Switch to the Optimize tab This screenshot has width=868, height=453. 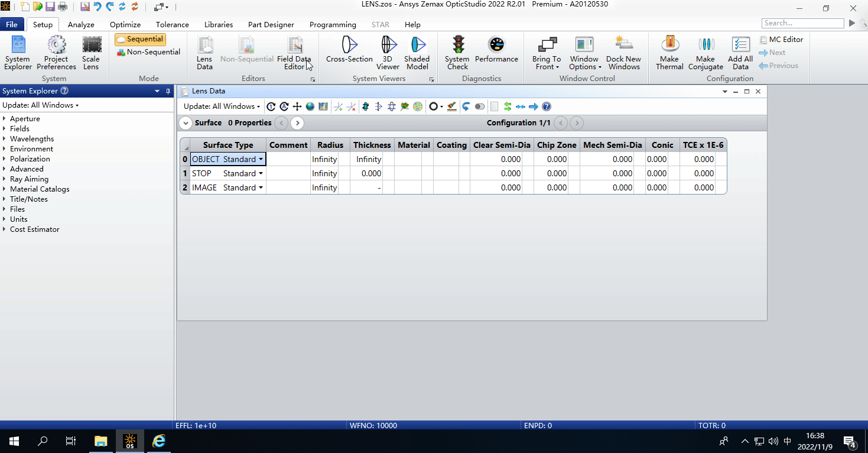[125, 24]
